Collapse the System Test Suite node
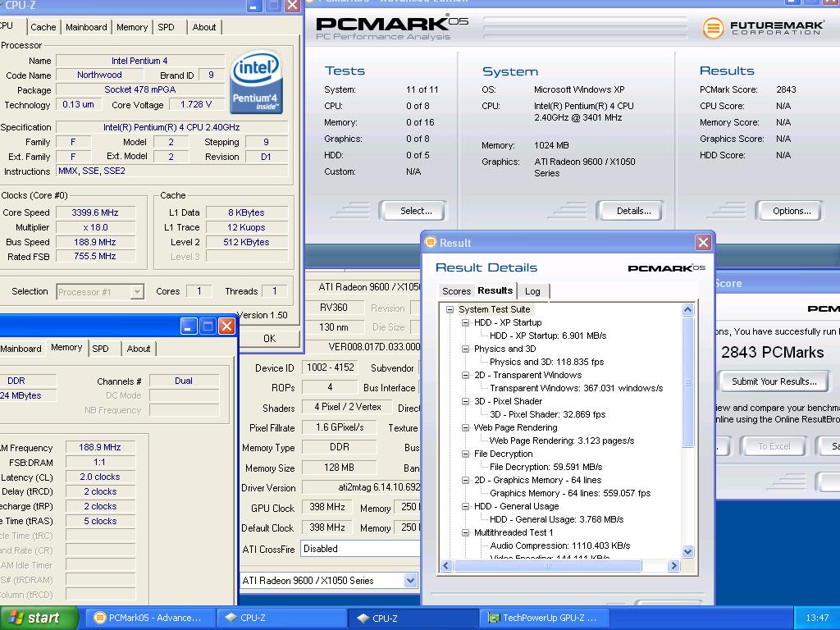Viewport: 840px width, 630px height. (450, 309)
